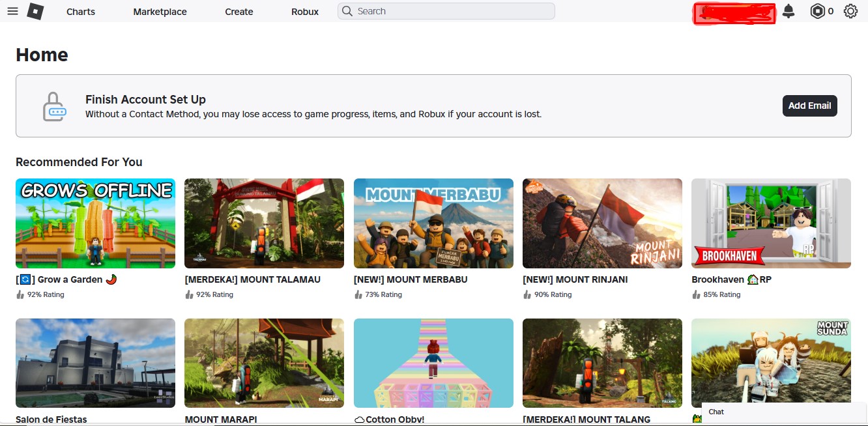Click thumbs-up icon under MOUNT RINJANI
The height and width of the screenshot is (426, 868).
[527, 294]
